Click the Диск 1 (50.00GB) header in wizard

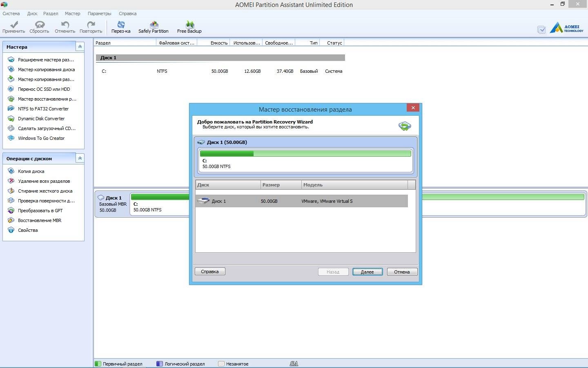coord(305,142)
